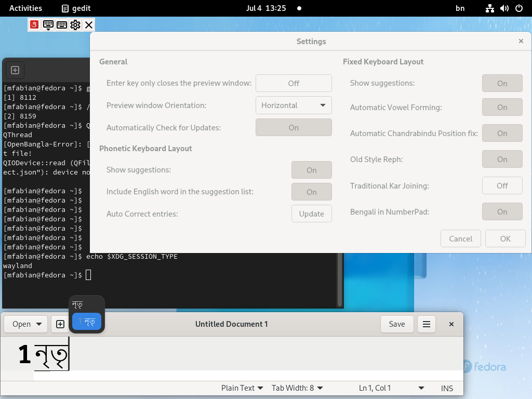Click the volume icon in top bar
The height and width of the screenshot is (399, 532).
pyautogui.click(x=504, y=8)
